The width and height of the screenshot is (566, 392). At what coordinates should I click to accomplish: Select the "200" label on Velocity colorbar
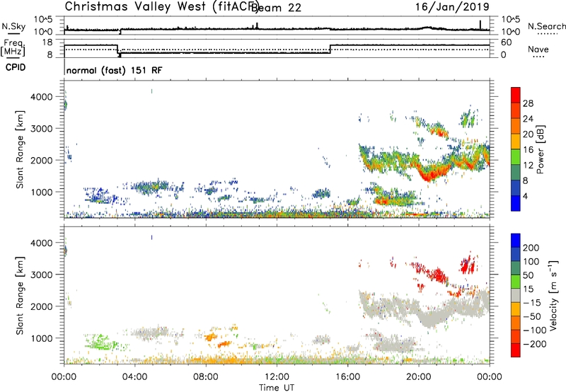(x=531, y=248)
